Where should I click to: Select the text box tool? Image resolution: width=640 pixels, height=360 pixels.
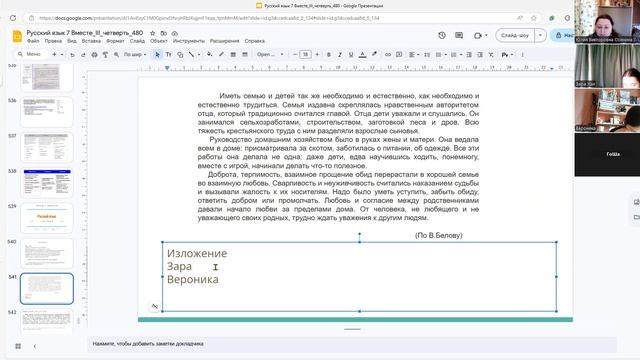pos(168,55)
